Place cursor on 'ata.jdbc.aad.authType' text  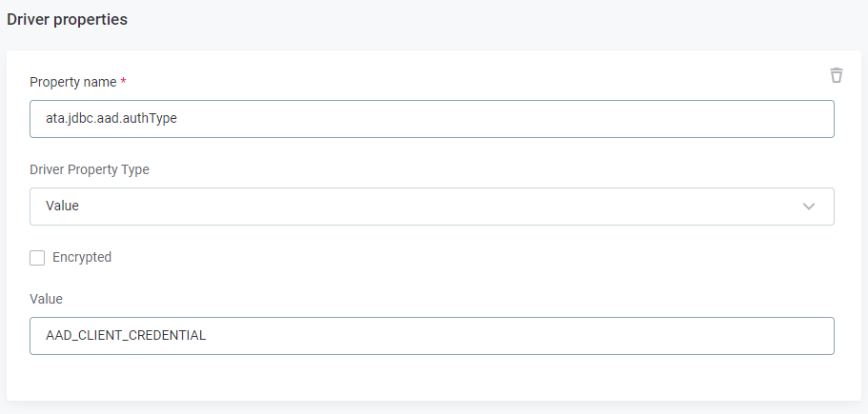(111, 119)
